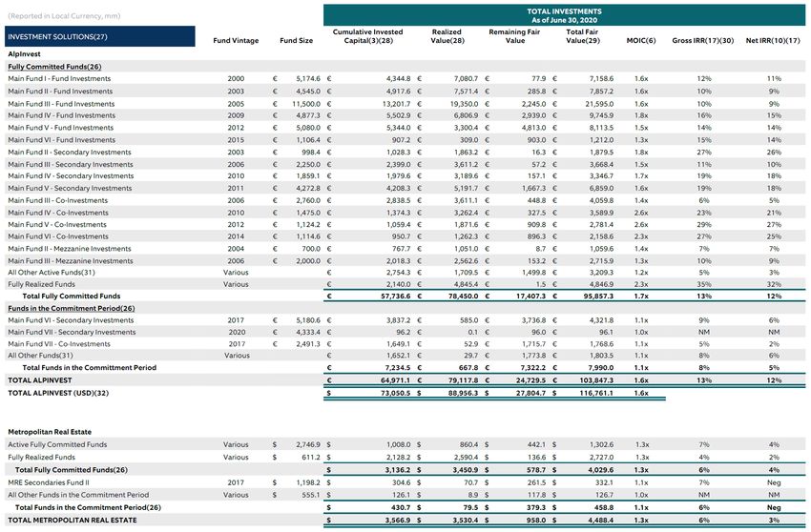Click cumulative invested capital 73,050.5
811x532 pixels.
point(396,393)
